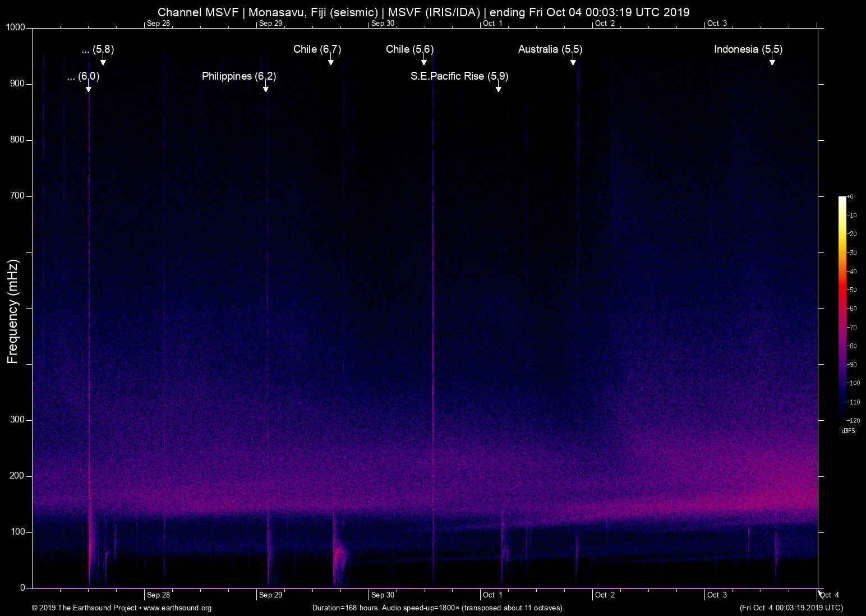Click the "(Fri Oct 4 00:03:19 2019 UTC)" footer timestamp
This screenshot has width=866, height=616.
pos(791,608)
